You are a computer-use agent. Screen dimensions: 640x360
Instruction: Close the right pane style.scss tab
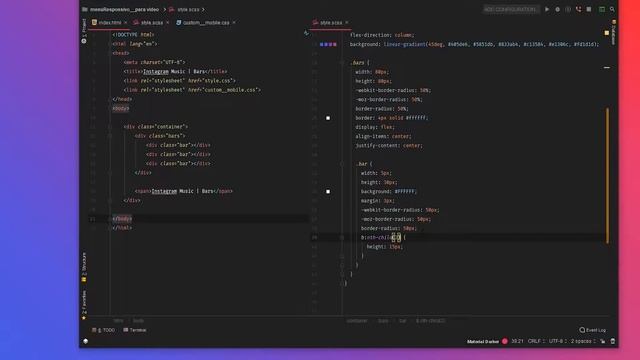[347, 23]
